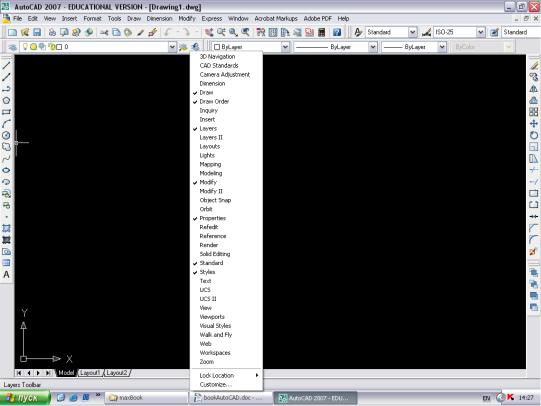Image resolution: width=541 pixels, height=406 pixels.
Task: Click the Text Style icon beside Standard
Action: pyautogui.click(x=358, y=32)
